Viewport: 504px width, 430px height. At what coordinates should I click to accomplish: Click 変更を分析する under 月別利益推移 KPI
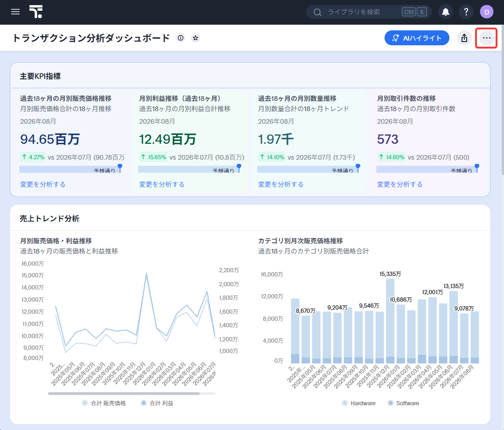tap(161, 184)
